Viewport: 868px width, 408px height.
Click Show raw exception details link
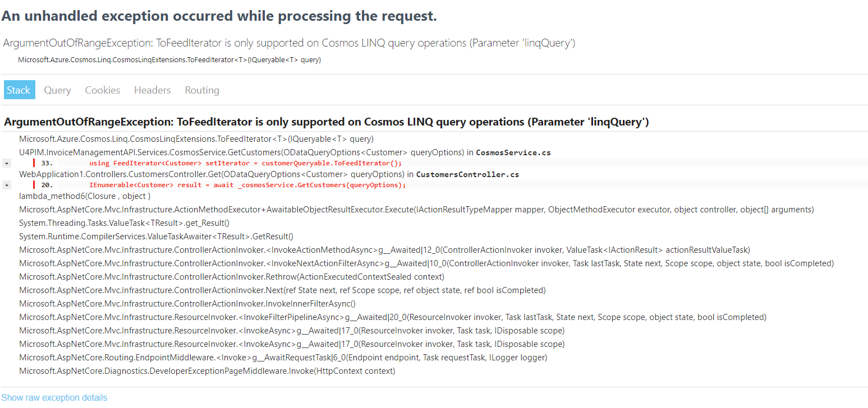(x=54, y=397)
